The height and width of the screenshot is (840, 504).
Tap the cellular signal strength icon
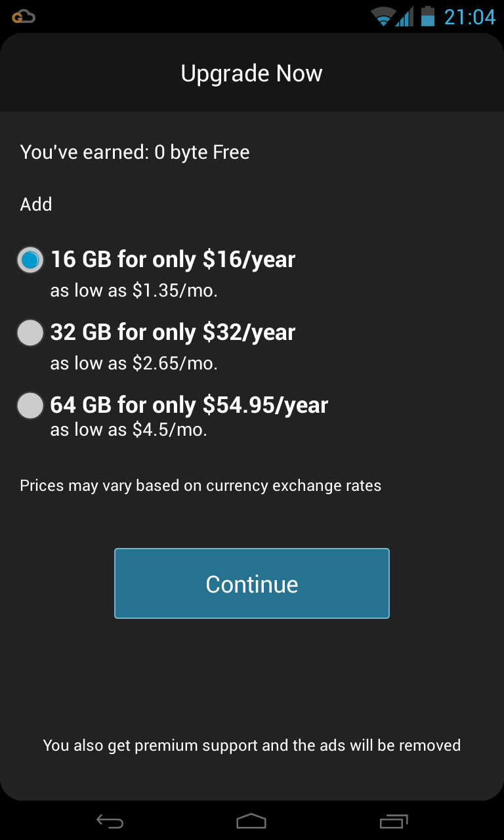[404, 16]
